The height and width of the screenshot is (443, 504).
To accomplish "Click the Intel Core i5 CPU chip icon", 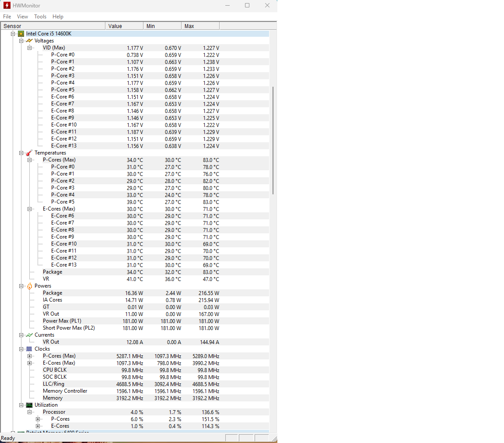I will coord(21,34).
